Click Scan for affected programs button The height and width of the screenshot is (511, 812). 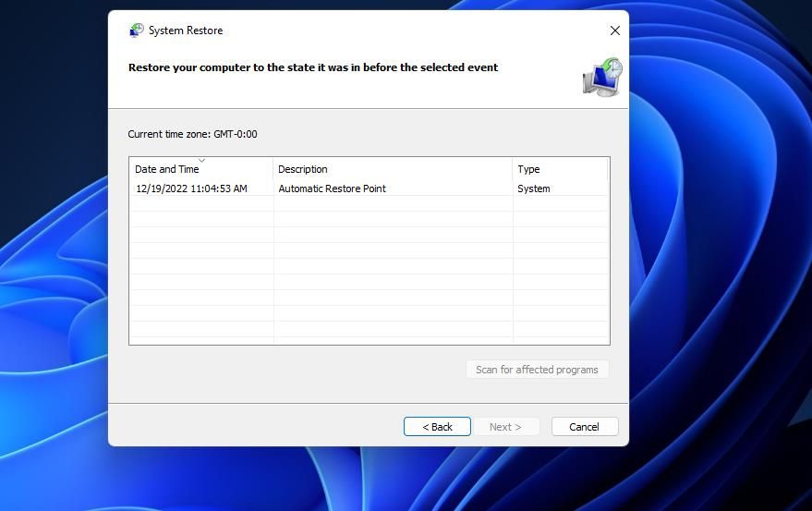(x=537, y=370)
